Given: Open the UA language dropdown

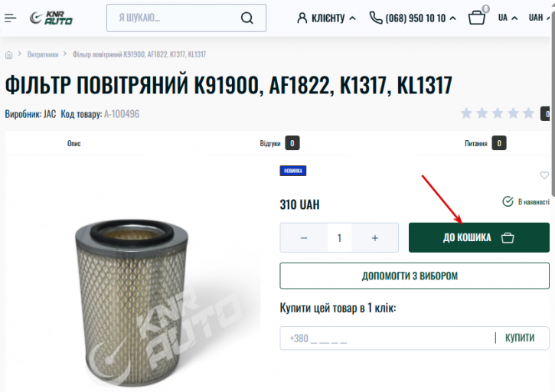Looking at the screenshot, I should (x=508, y=18).
